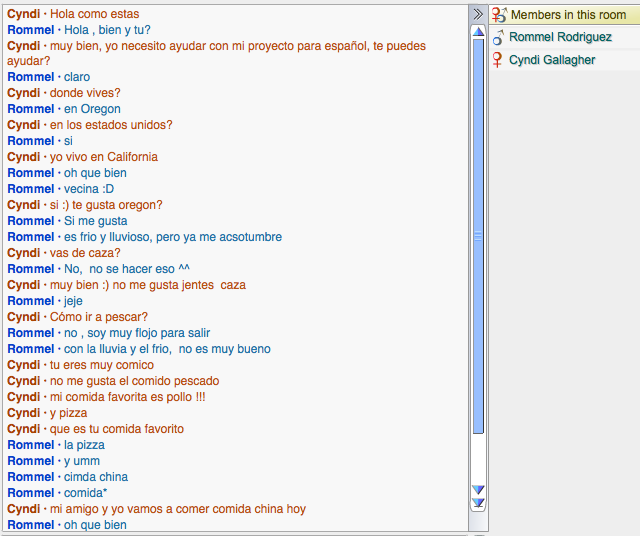Image resolution: width=640 pixels, height=536 pixels.
Task: Click the female icon beside Cyndi Gallagher
Action: pyautogui.click(x=497, y=60)
